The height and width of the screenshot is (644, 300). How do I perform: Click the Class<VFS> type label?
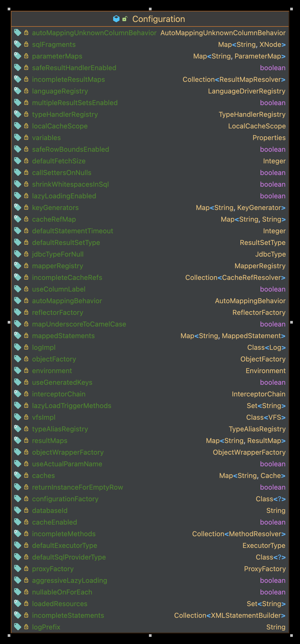coord(266,417)
